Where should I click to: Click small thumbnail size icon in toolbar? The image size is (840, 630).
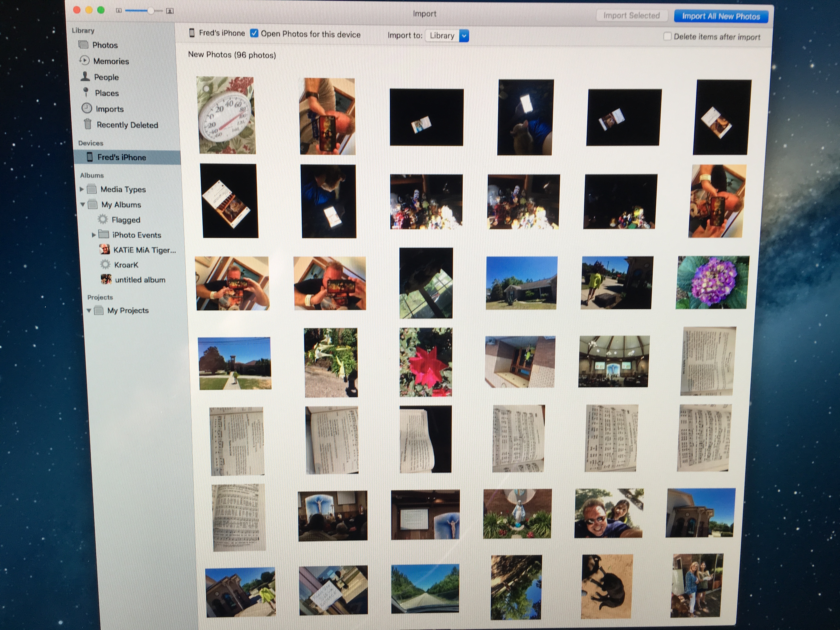[x=119, y=11]
